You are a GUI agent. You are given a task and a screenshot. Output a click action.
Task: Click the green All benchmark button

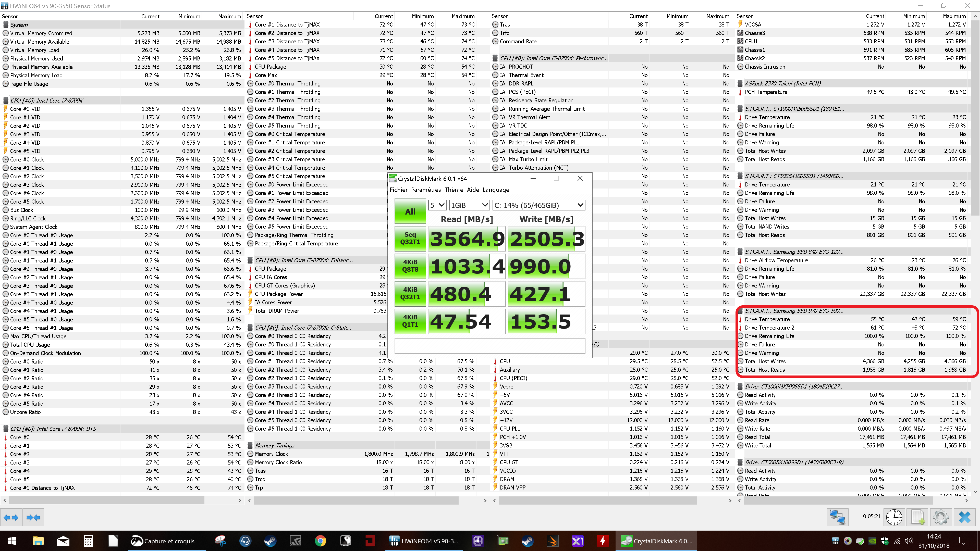click(410, 211)
